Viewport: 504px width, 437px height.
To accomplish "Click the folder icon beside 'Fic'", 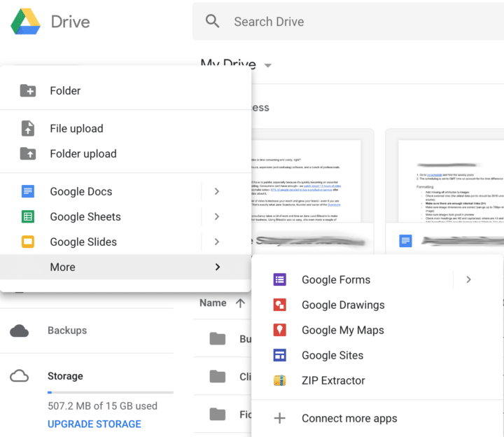I will coord(218,415).
